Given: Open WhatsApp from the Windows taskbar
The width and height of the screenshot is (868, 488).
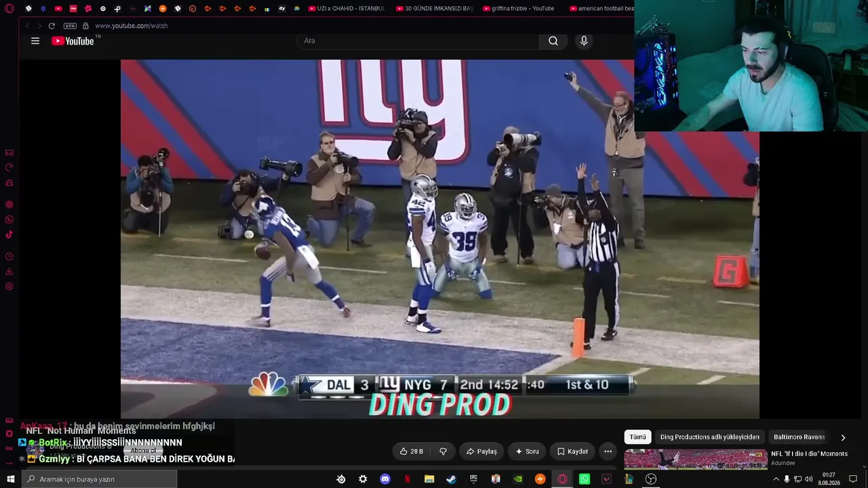Looking at the screenshot, I should click(x=585, y=479).
